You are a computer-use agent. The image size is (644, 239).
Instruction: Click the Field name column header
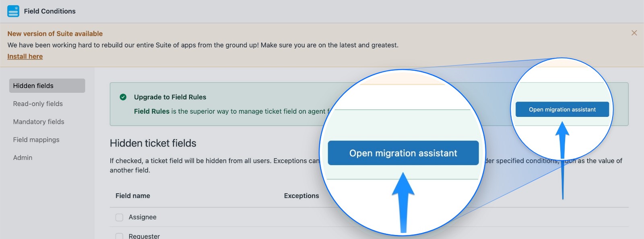[133, 196]
